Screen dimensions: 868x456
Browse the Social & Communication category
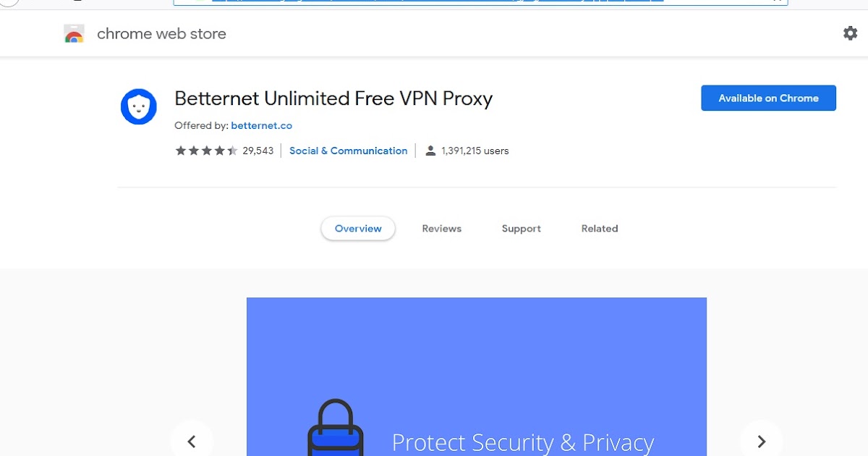click(348, 151)
